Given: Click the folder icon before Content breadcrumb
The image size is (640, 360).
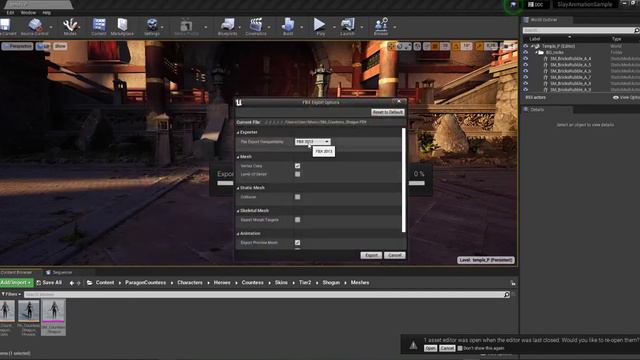Looking at the screenshot, I should [x=89, y=282].
